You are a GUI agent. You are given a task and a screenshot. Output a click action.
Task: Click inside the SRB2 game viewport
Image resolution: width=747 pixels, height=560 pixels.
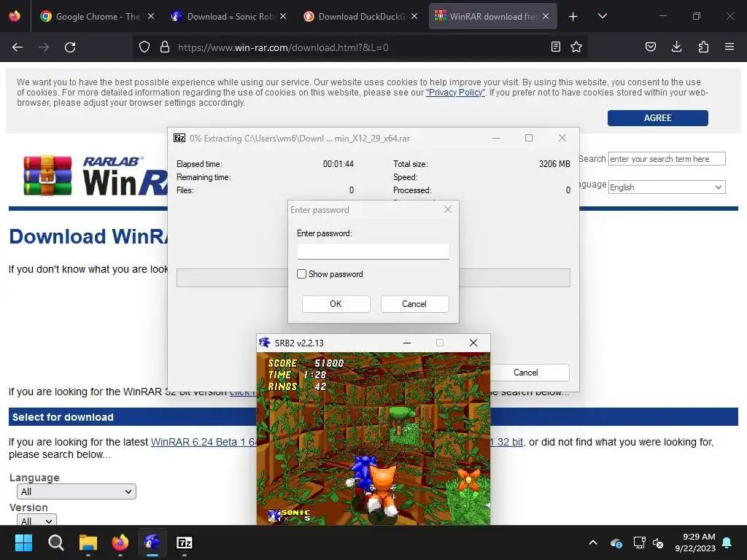pyautogui.click(x=373, y=438)
